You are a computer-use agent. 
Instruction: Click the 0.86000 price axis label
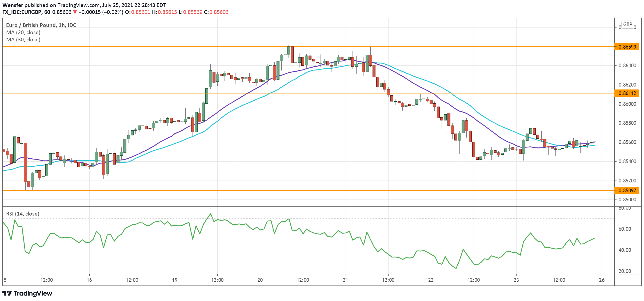627,104
